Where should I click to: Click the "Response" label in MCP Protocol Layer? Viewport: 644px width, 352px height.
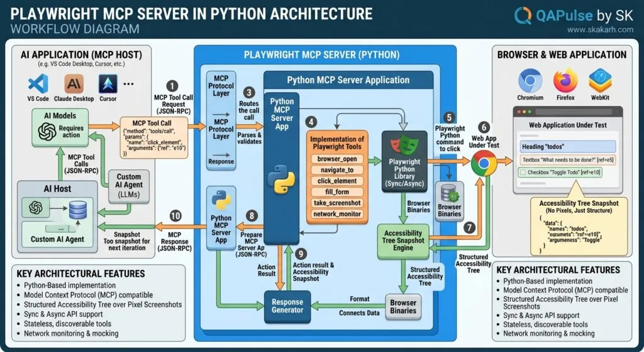click(221, 162)
